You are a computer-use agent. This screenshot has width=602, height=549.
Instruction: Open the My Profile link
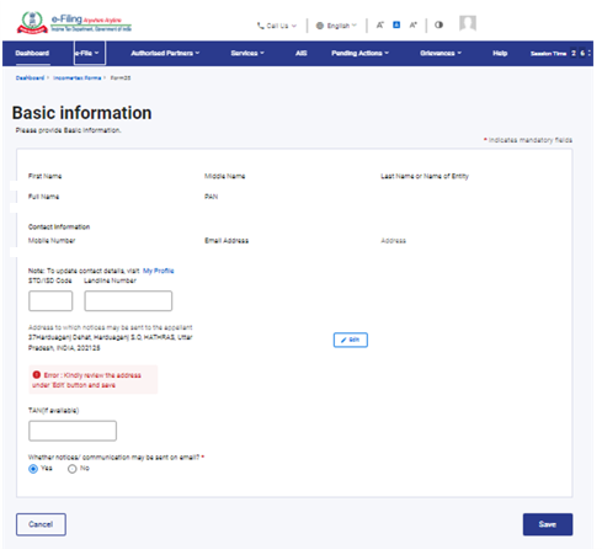coord(158,271)
